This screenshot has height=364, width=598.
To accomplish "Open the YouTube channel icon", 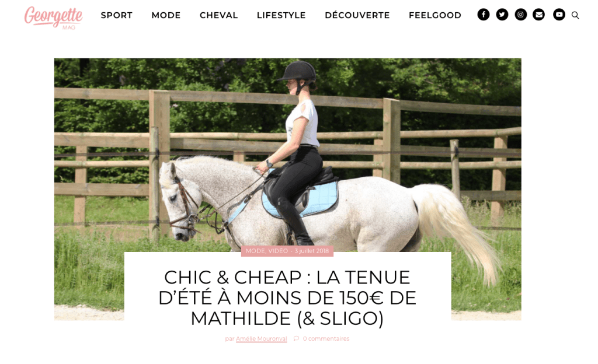I will click(x=559, y=15).
